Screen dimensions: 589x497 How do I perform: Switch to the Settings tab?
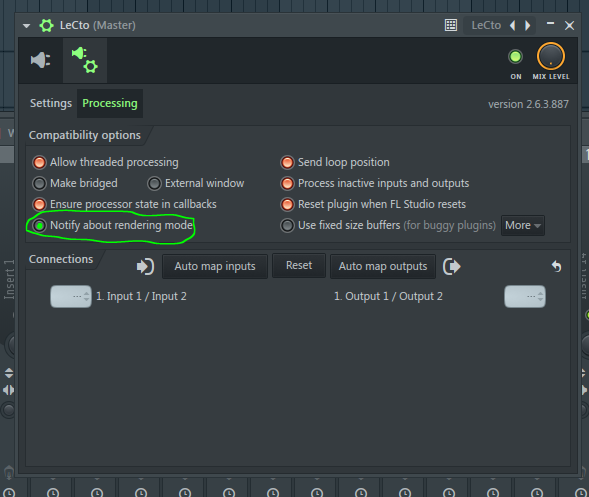coord(51,103)
